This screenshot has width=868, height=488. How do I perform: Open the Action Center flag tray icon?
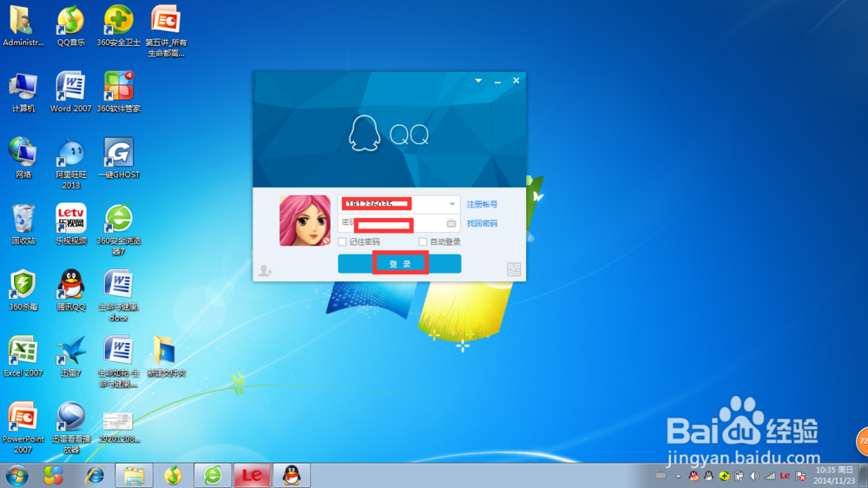800,476
